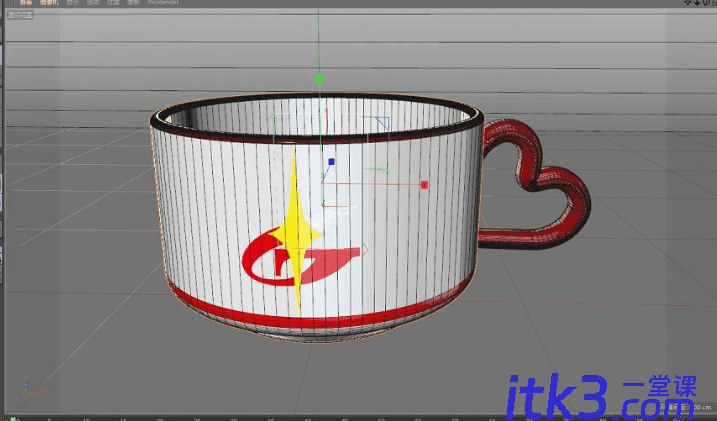Open the 选项 (Options) viewport menu
Screen dimensions: 717x421
pyautogui.click(x=93, y=2)
